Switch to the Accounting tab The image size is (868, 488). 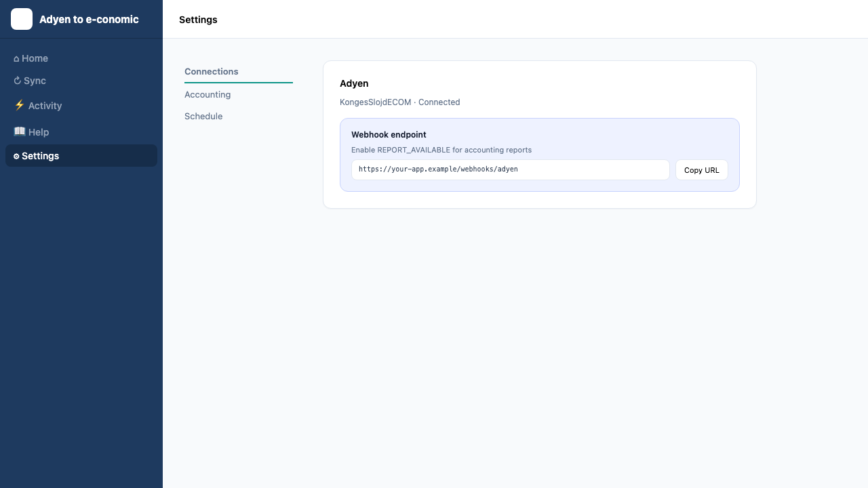239,94
